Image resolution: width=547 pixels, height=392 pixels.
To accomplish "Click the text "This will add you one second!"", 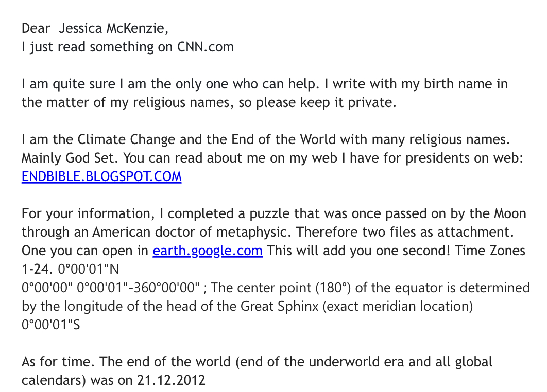I will (356, 251).
